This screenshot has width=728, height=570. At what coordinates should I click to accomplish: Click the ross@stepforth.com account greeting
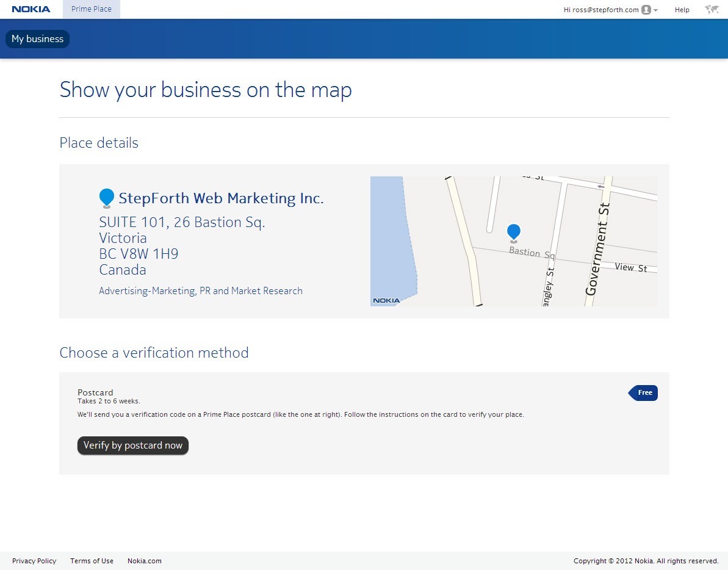[601, 10]
